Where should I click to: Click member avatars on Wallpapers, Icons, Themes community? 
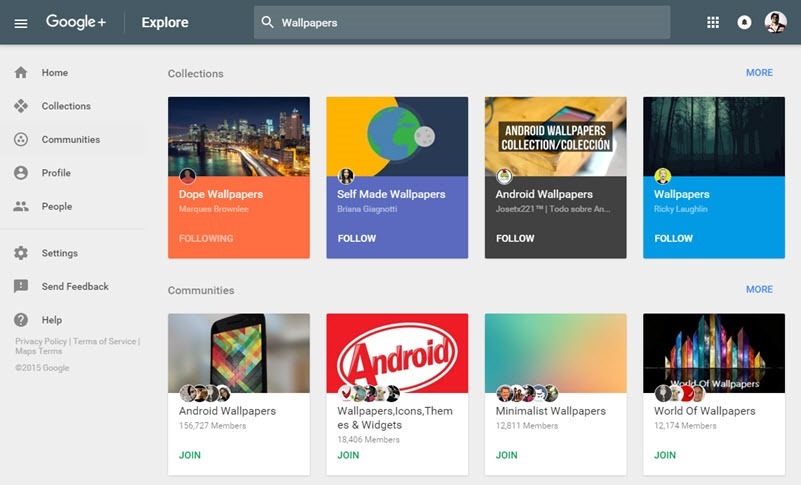pyautogui.click(x=369, y=393)
